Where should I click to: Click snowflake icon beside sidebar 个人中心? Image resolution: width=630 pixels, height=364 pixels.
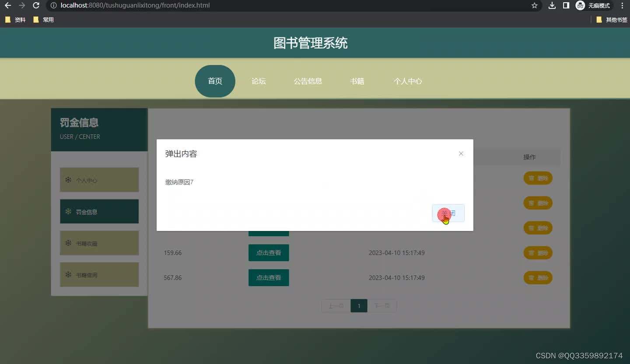(x=68, y=180)
